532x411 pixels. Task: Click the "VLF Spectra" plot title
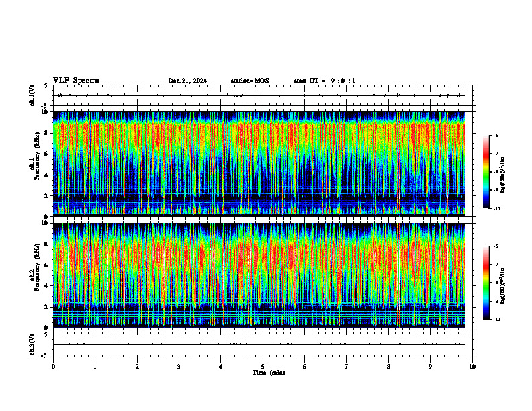pyautogui.click(x=76, y=81)
